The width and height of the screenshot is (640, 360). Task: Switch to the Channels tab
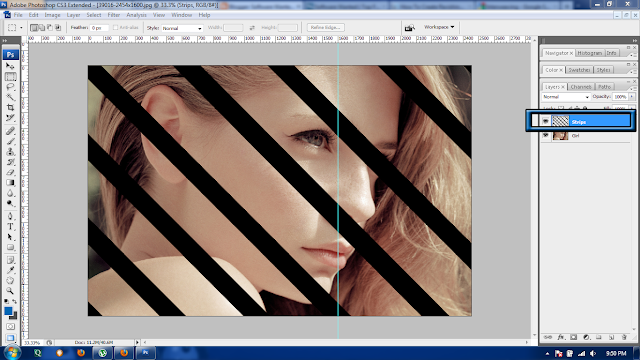tap(581, 87)
